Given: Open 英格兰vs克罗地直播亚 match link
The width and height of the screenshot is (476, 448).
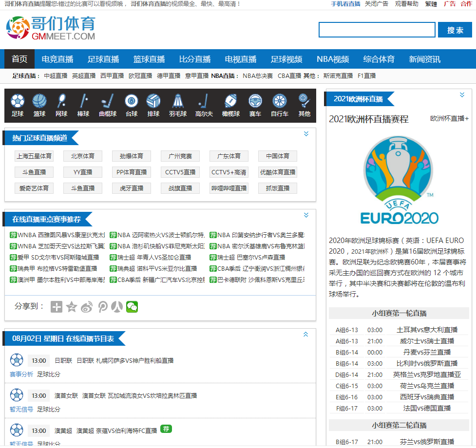Looking at the screenshot, I should tap(427, 374).
